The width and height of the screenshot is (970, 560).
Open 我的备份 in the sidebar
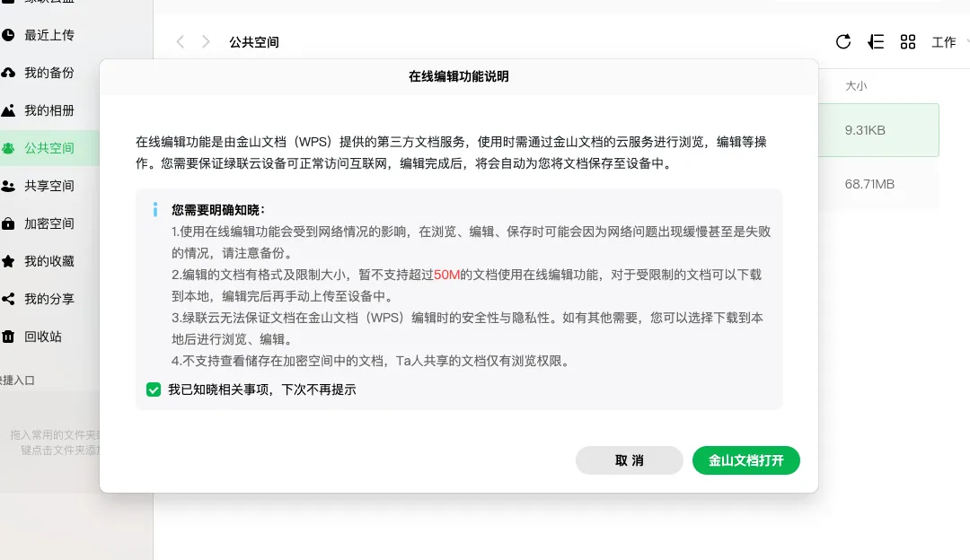49,73
